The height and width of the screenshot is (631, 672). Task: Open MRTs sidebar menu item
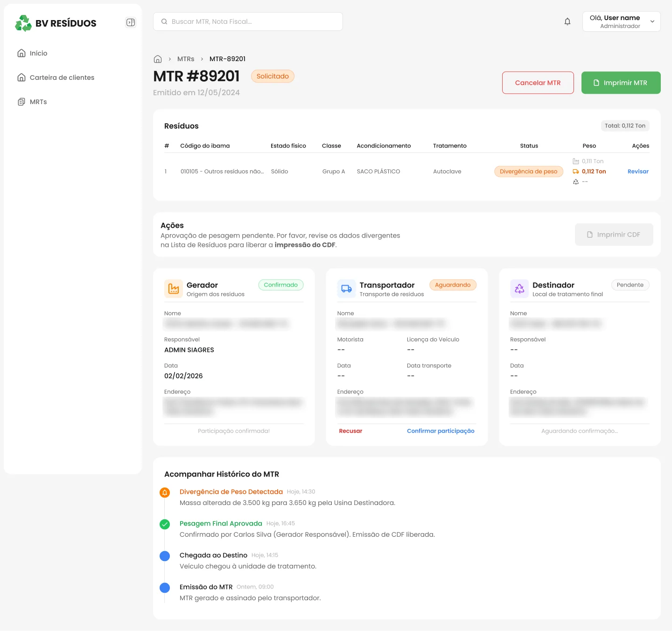(32, 102)
